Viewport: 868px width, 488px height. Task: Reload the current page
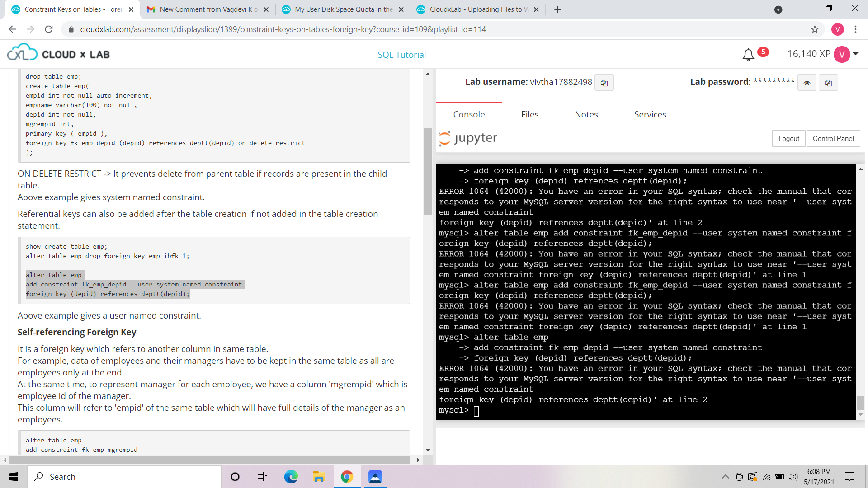tap(49, 29)
